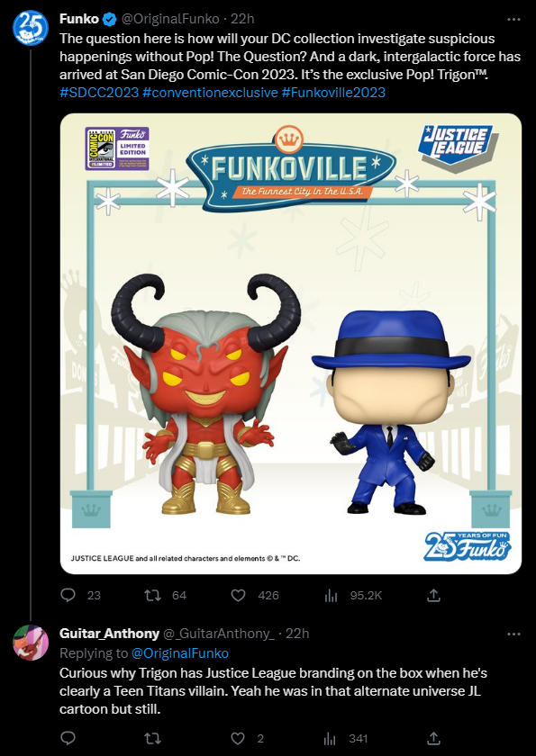Open Guitar_Anthony's profile avatar
The height and width of the screenshot is (756, 536).
pos(31,643)
